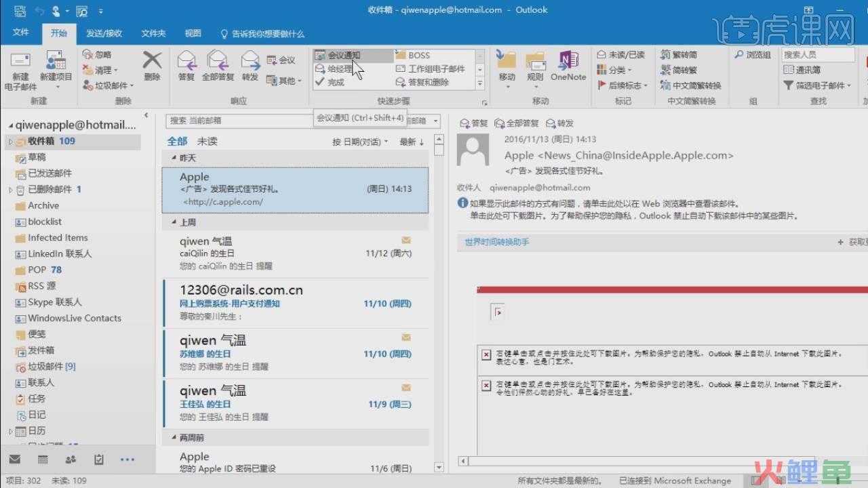The height and width of the screenshot is (488, 868).
Task: Click the 世界时间转换助手 add-in link
Action: coord(497,242)
